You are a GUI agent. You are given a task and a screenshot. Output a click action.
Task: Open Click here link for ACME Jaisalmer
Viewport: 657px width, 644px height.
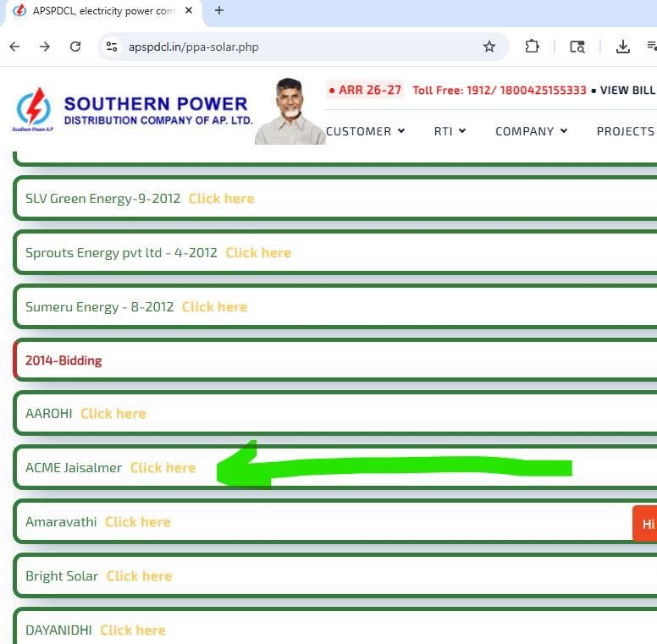click(x=163, y=468)
